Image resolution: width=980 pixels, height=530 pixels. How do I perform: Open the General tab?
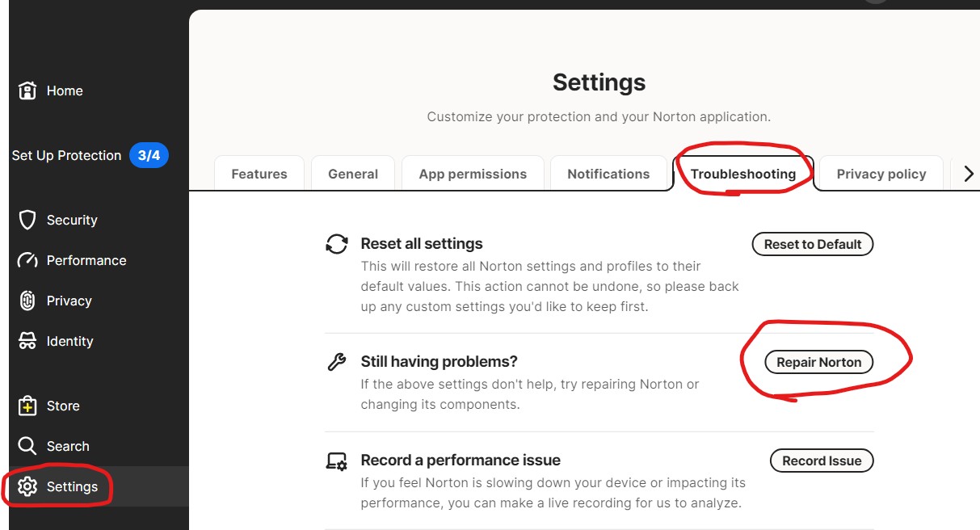tap(353, 174)
